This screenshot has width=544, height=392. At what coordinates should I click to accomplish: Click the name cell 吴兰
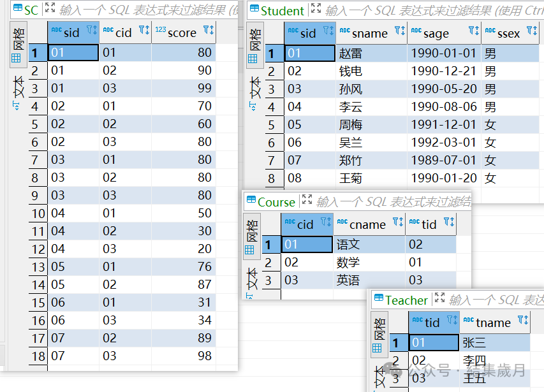coord(372,142)
